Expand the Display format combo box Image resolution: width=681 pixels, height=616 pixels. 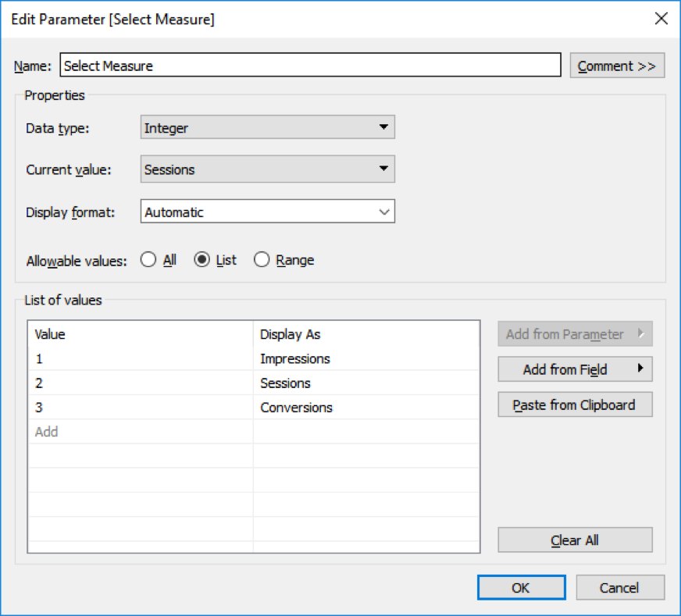coord(383,211)
